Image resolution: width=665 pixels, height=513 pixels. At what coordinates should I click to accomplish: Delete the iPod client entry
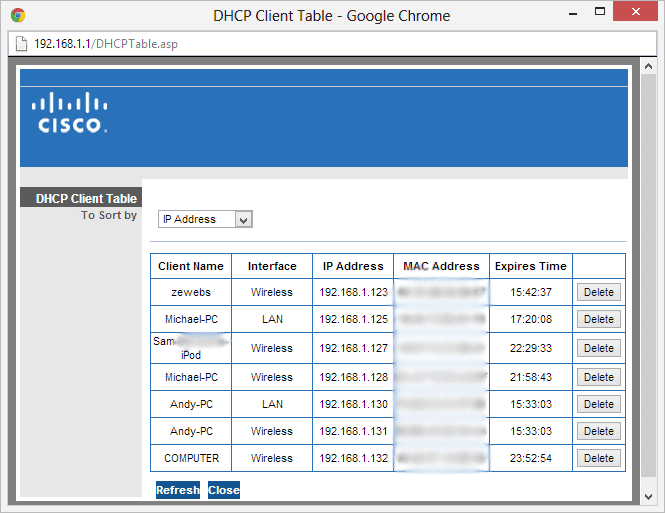(x=598, y=348)
